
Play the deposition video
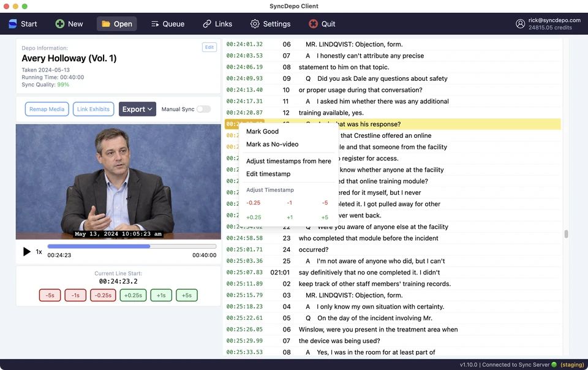[26, 252]
